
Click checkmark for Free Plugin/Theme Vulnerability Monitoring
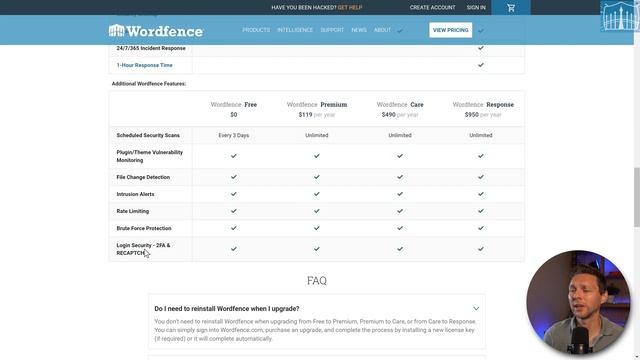(x=233, y=156)
